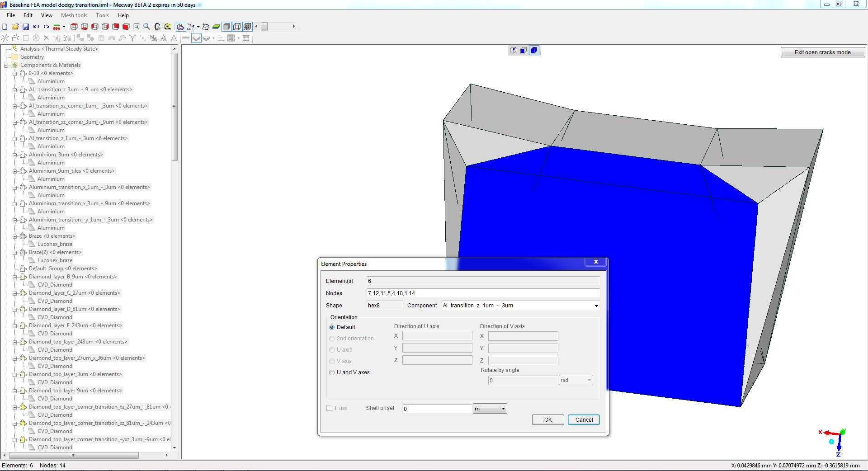Viewport: 868px width, 471px height.
Task: Click the table view icon
Action: point(246,38)
